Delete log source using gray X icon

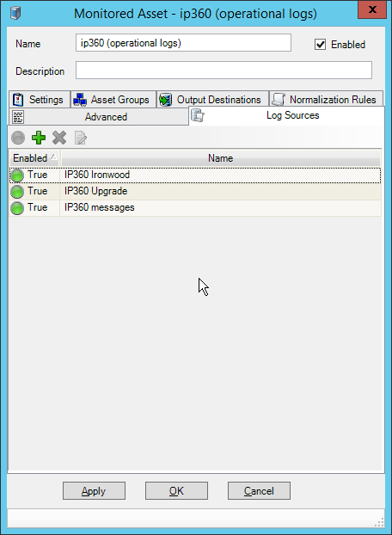[x=59, y=138]
